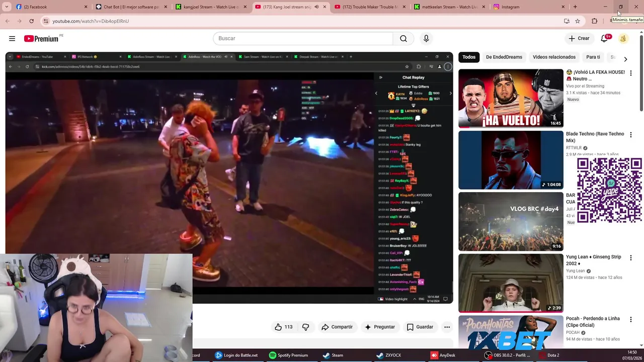Open the Yung Lean video thumbnail

511,283
